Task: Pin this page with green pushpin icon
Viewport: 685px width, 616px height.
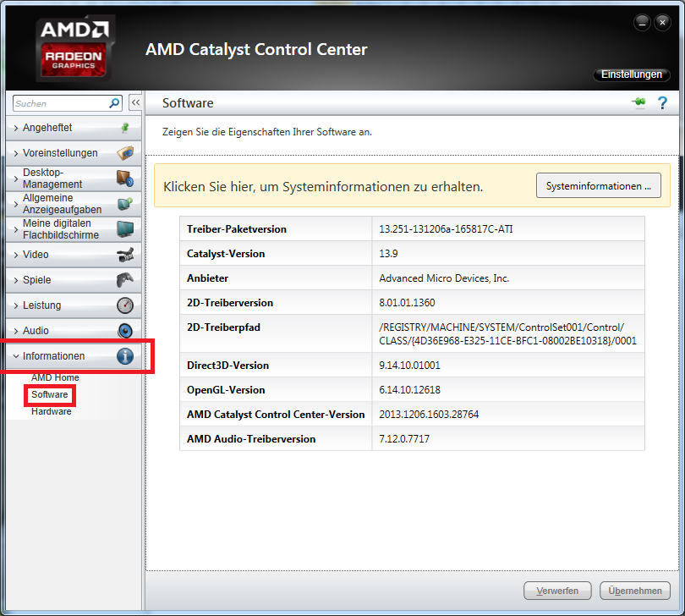Action: [x=638, y=102]
